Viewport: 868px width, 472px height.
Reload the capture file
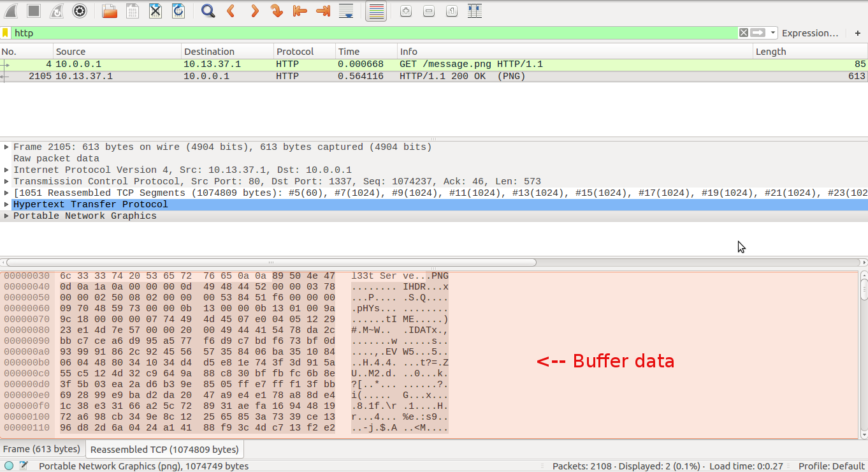coord(178,10)
